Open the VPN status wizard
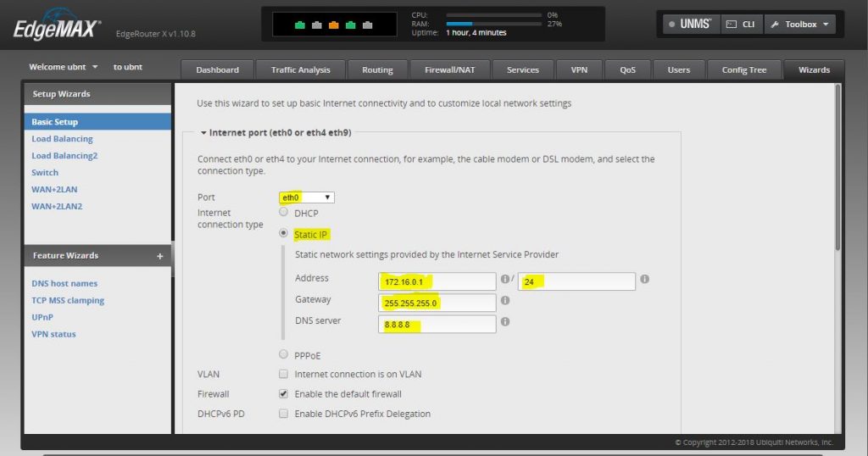 [53, 334]
